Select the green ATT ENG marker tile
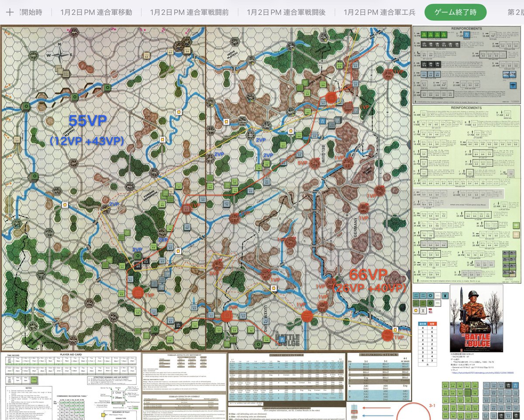This screenshot has width=524, height=420. coord(416,303)
